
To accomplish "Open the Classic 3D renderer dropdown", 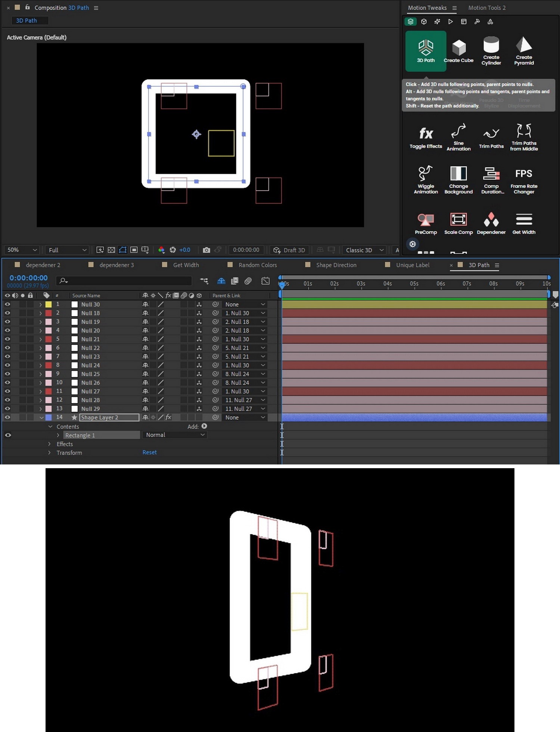I will pyautogui.click(x=365, y=250).
